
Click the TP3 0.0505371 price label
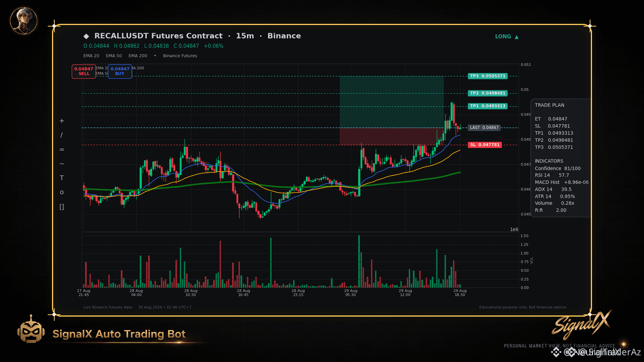coord(488,76)
